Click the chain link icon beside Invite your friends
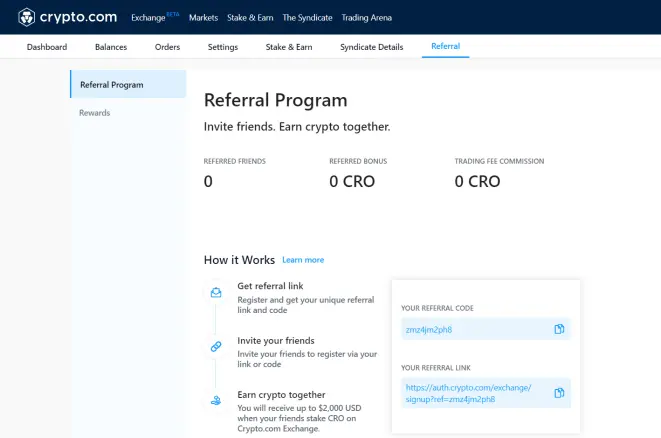661x438 pixels. pos(216,347)
